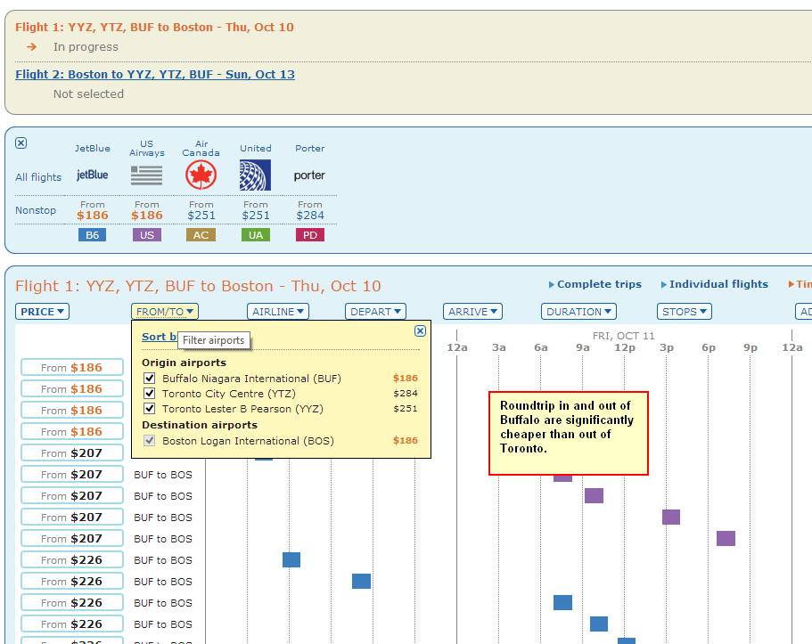Select the Sort by tab in popup
812x644 pixels.
pos(160,337)
